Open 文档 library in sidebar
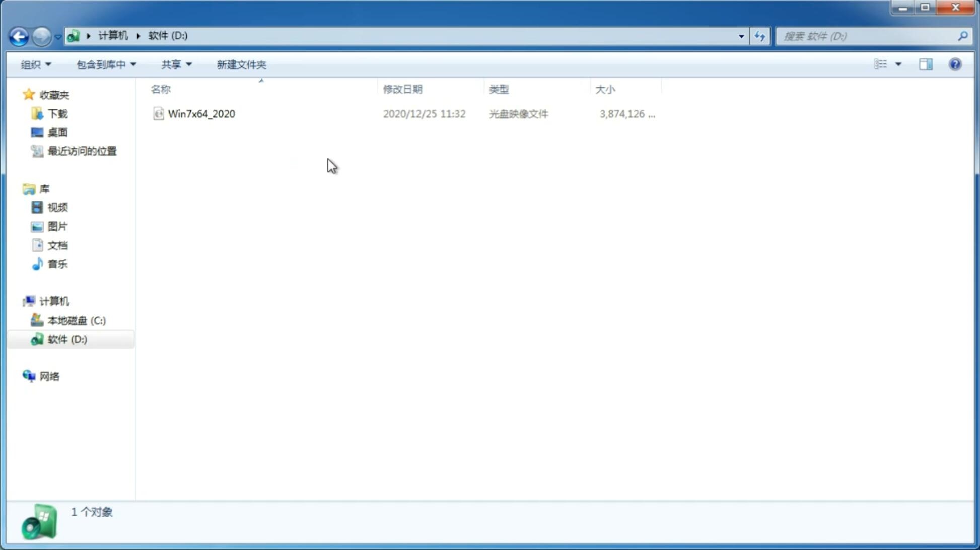Image resolution: width=980 pixels, height=550 pixels. point(57,245)
